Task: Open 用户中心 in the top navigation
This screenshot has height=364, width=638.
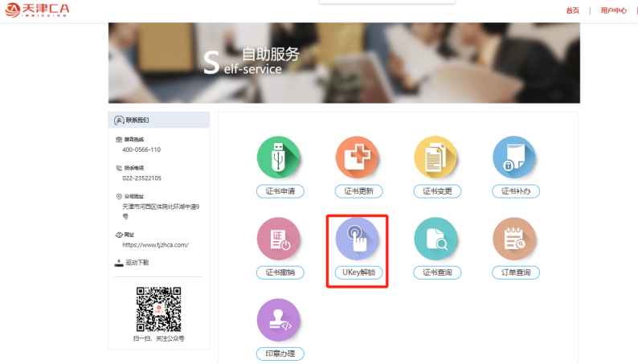Action: click(x=614, y=10)
